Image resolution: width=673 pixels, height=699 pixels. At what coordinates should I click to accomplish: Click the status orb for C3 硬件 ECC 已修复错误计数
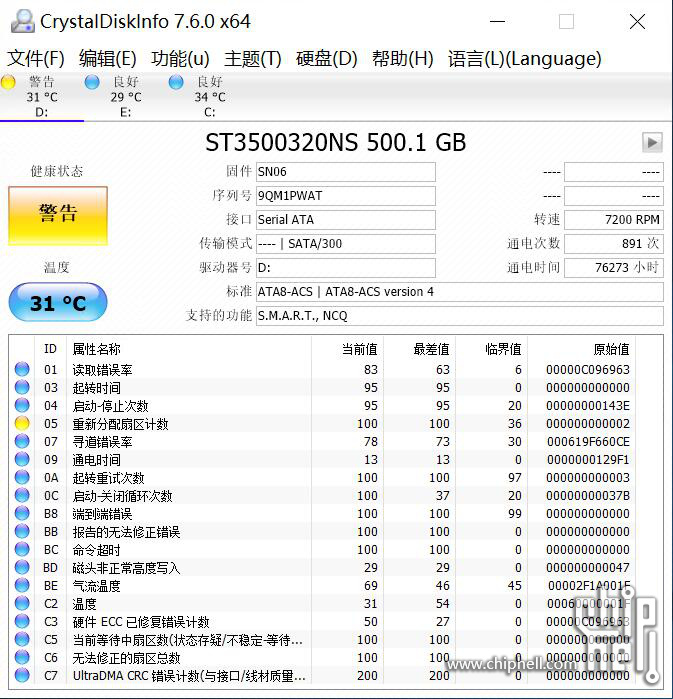22,621
